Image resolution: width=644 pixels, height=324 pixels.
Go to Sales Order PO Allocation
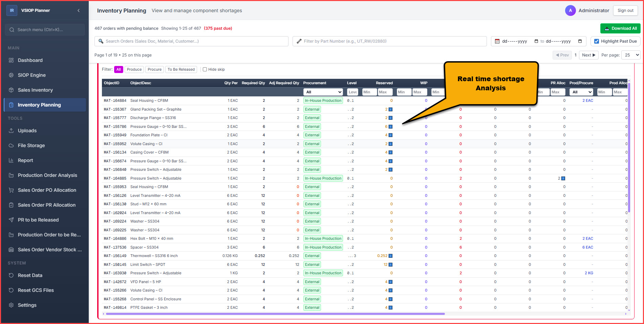tap(47, 190)
